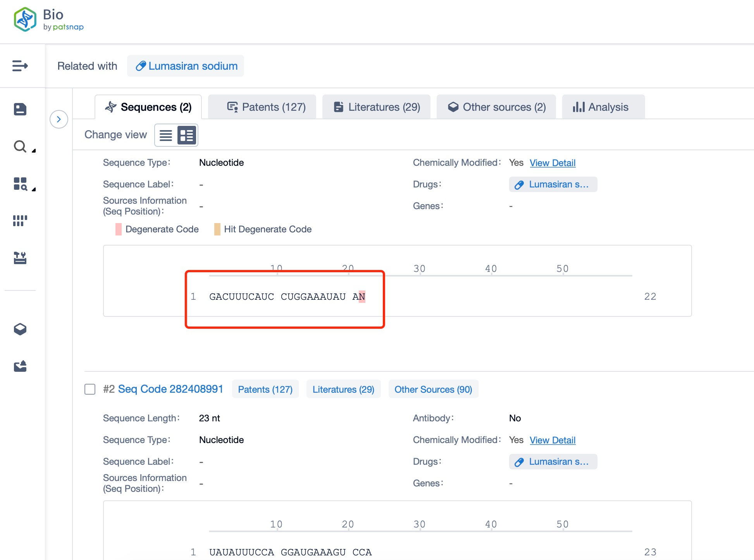Click View Detail for chemically modified sequence

pos(552,163)
